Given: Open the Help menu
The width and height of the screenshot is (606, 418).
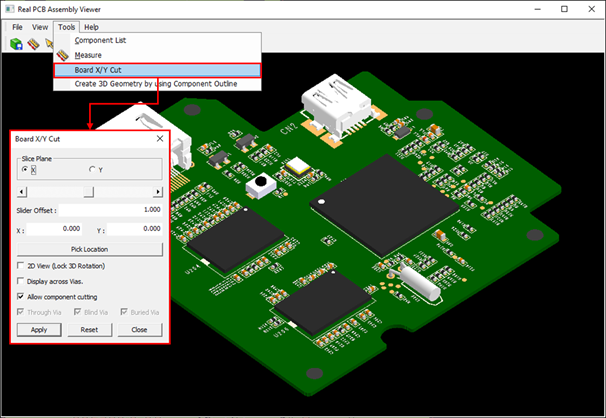Looking at the screenshot, I should click(91, 27).
